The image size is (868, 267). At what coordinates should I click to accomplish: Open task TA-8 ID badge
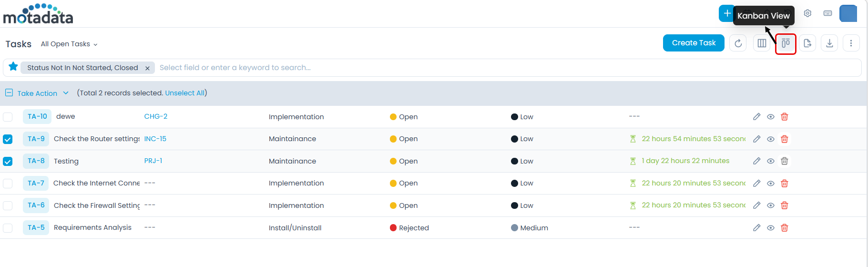coord(36,161)
